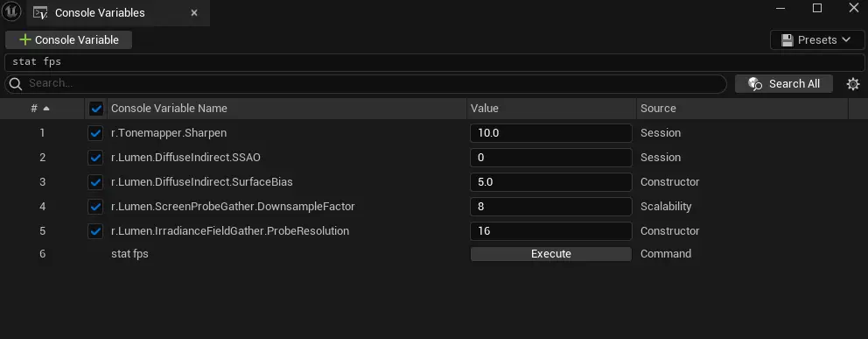Click the Search All button

(x=784, y=83)
